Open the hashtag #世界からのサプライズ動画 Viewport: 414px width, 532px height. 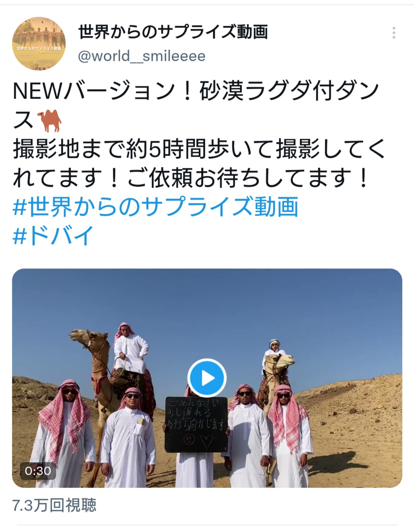(x=155, y=207)
